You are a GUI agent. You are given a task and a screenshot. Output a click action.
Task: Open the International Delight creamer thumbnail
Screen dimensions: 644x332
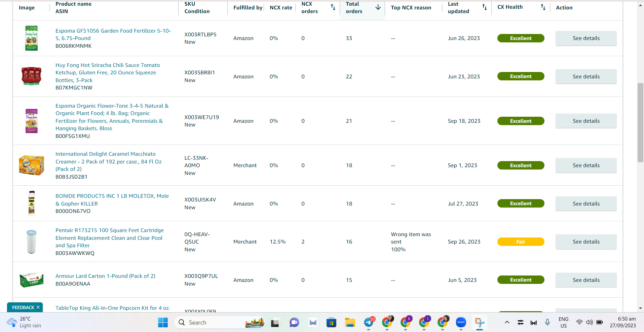[x=31, y=165]
